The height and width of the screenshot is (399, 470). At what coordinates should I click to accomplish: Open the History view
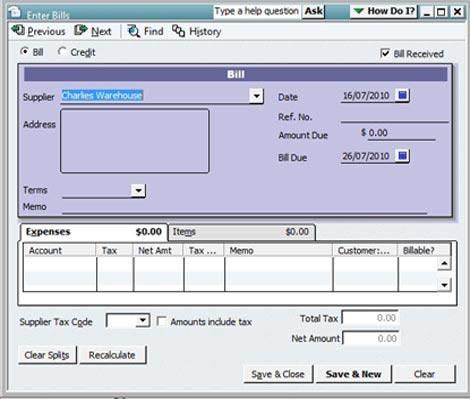(x=197, y=31)
